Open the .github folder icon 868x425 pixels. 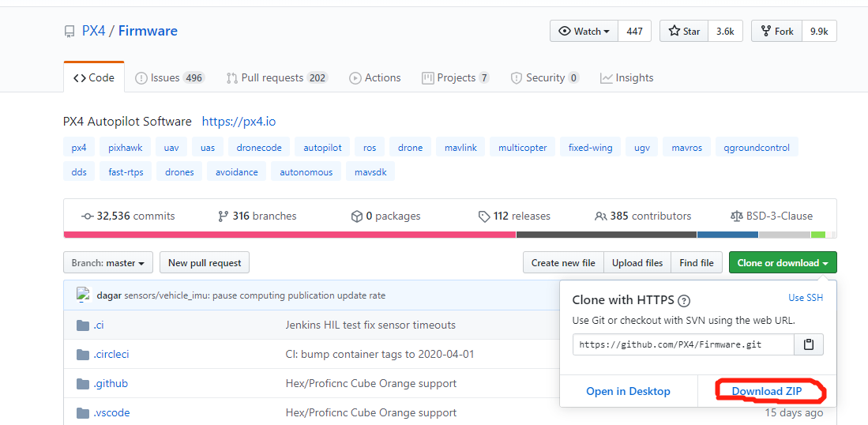click(83, 383)
